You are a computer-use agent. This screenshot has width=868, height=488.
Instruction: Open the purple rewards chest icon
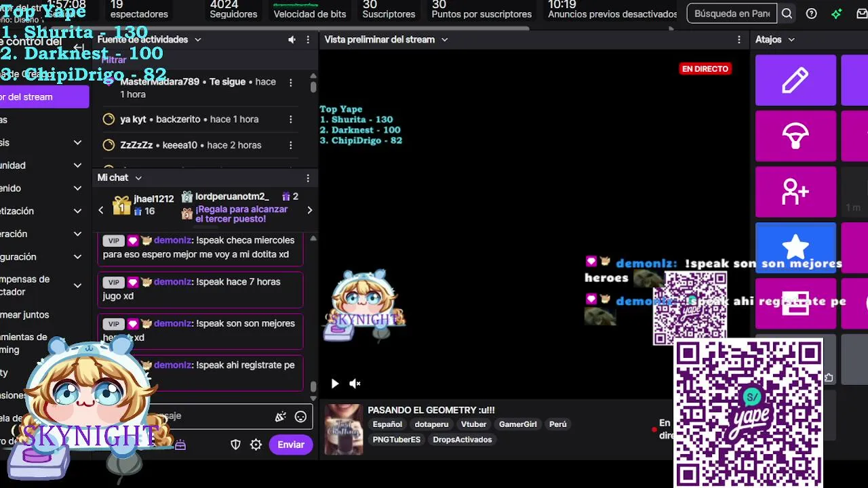pyautogui.click(x=180, y=445)
